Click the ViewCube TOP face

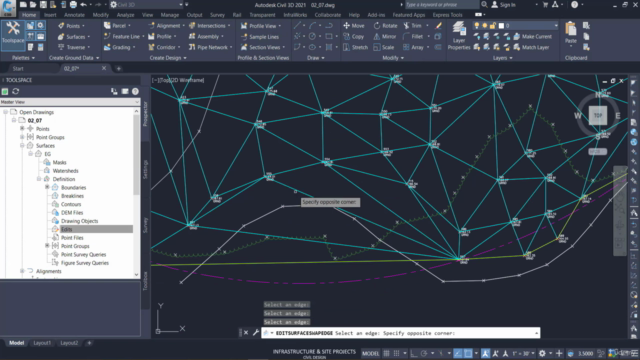598,116
